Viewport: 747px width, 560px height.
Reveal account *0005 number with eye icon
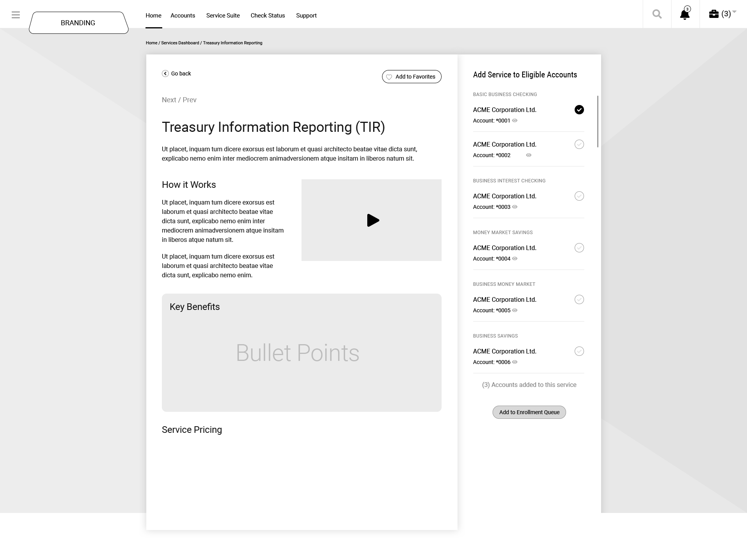pos(515,310)
